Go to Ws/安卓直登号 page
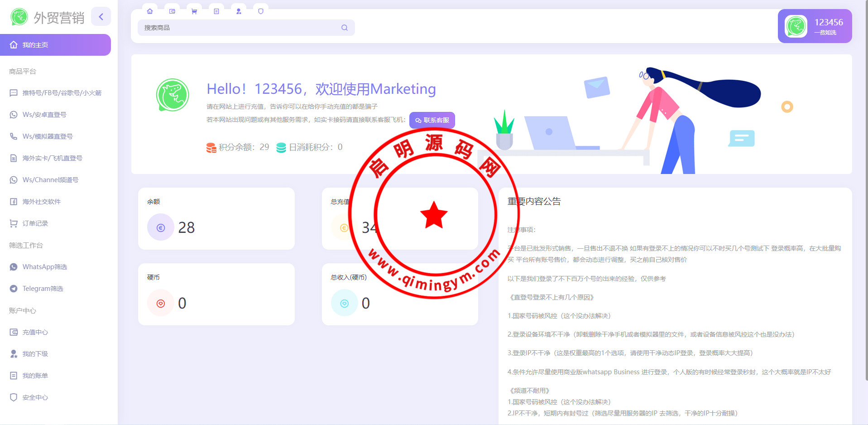Image resolution: width=868 pixels, height=425 pixels. point(44,115)
